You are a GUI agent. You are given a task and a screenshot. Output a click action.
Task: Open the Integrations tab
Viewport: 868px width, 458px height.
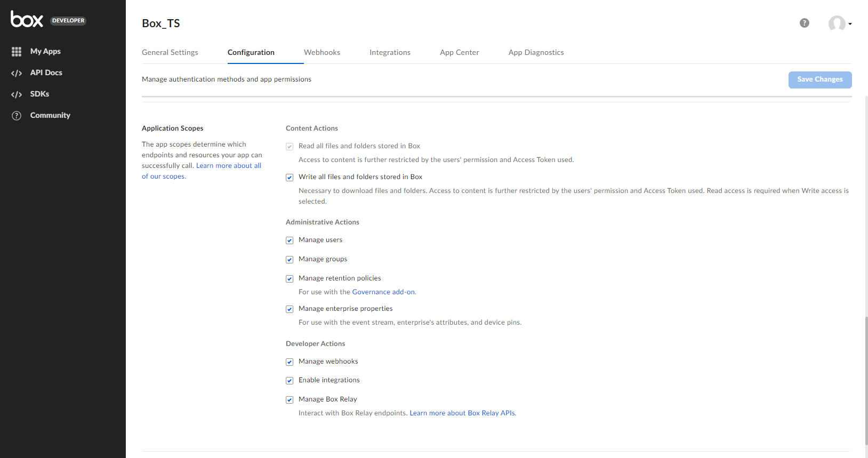(x=390, y=52)
